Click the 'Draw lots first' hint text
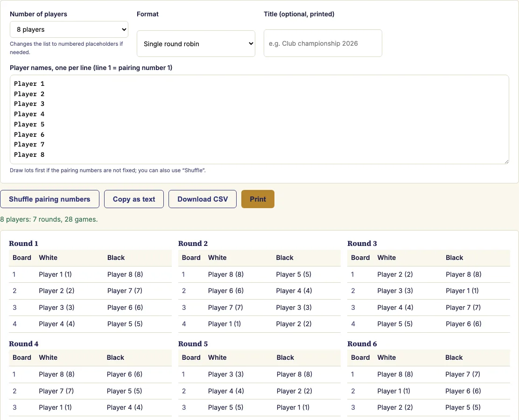This screenshot has height=420, width=519. tap(107, 170)
